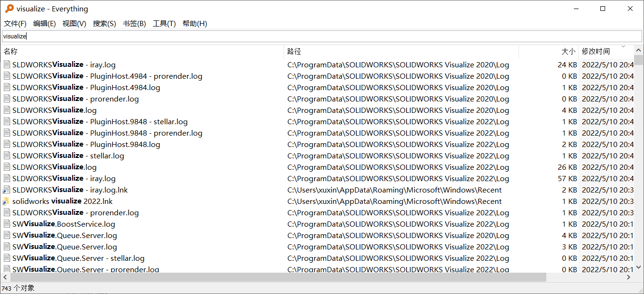Click file icon of SLDWORKSVisualize - stellar.log
644x294 pixels.
(7, 156)
